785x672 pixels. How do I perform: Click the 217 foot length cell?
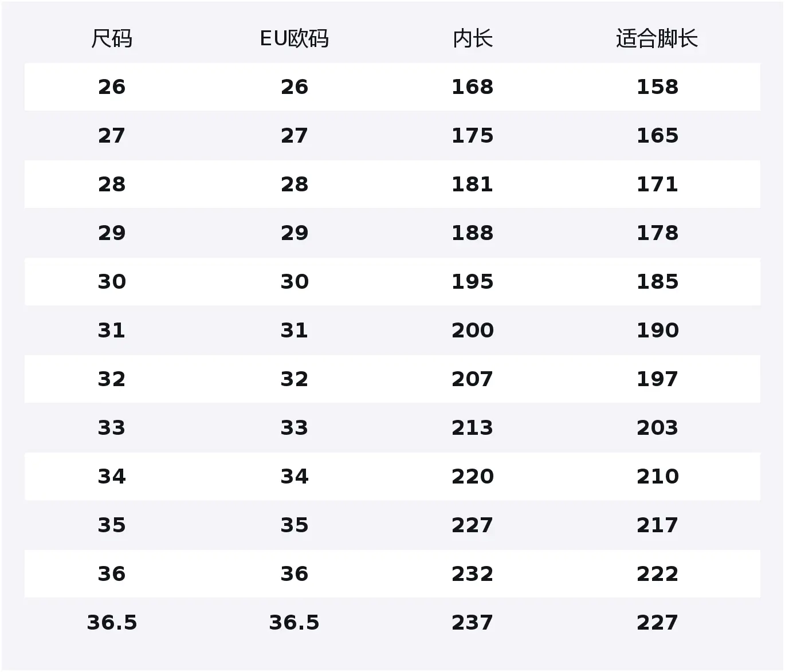(x=657, y=525)
